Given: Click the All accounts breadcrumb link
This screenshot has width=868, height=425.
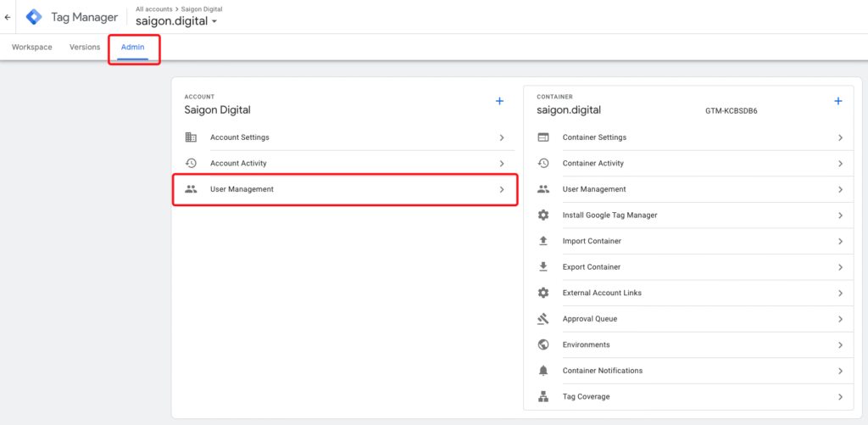Looking at the screenshot, I should (x=154, y=9).
